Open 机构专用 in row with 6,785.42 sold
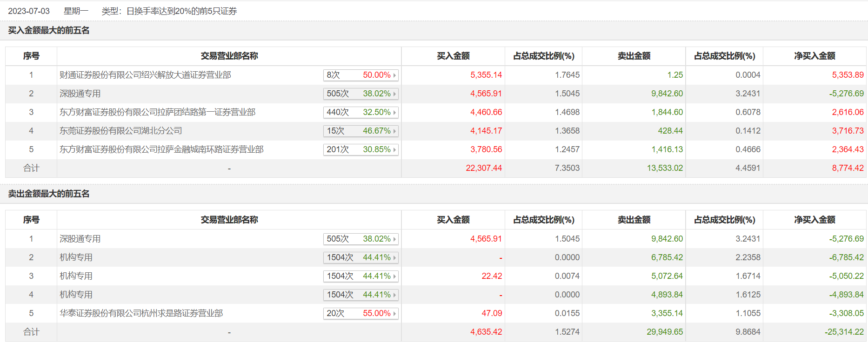This screenshot has height=344, width=868. tap(76, 257)
